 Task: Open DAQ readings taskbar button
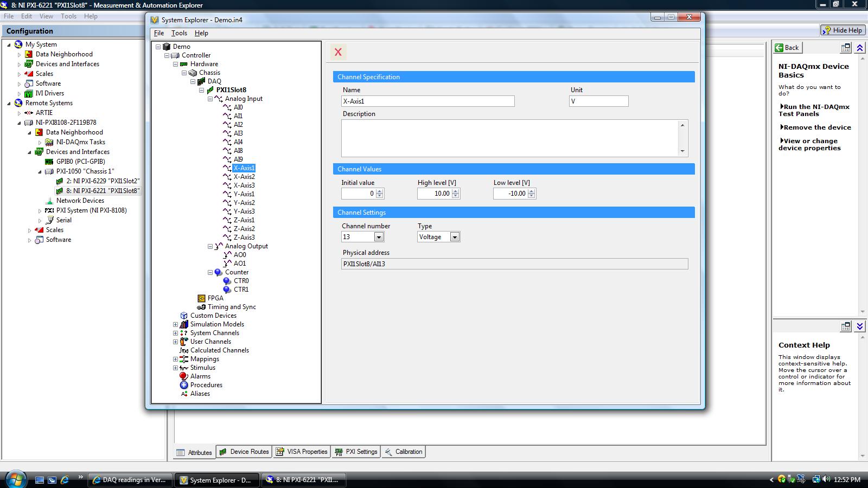[x=130, y=480]
